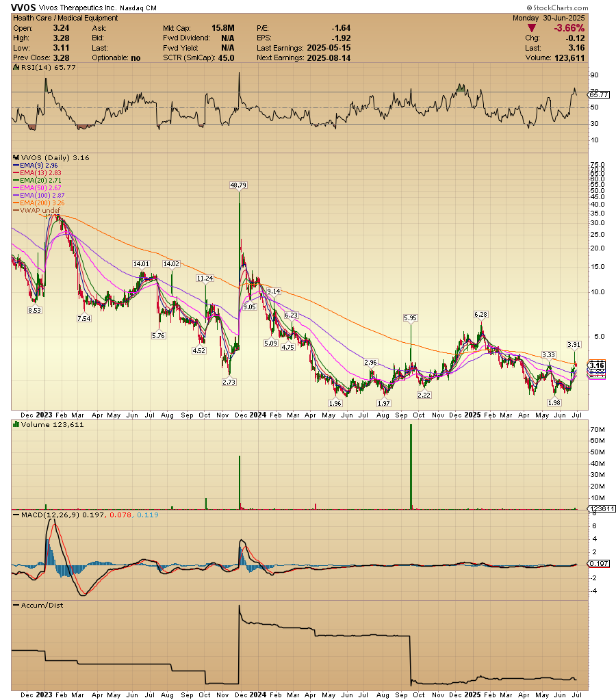Click the 11.24 high price label

coord(205,278)
